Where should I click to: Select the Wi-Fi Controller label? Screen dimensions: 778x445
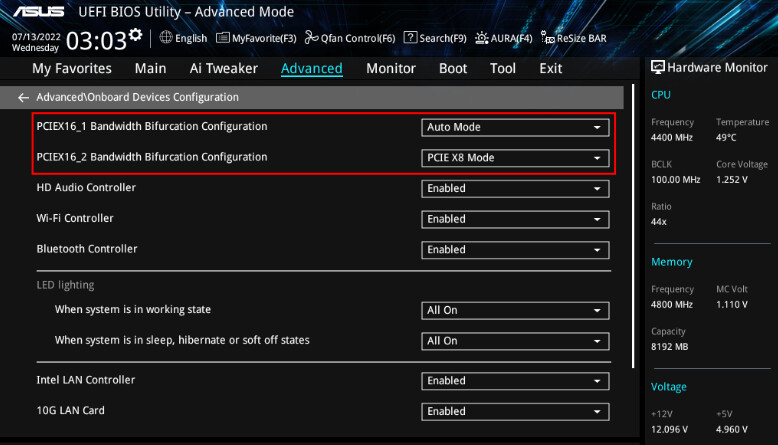(x=75, y=218)
